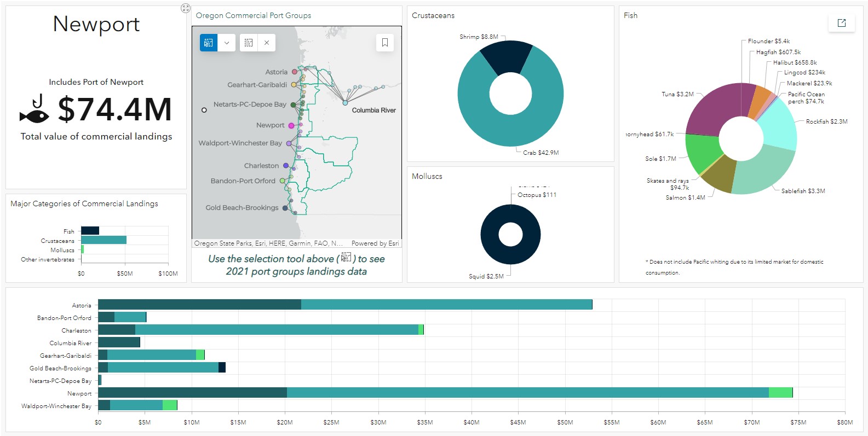868x436 pixels.
Task: Click the expand icon above the Newport panel
Action: 186,8
